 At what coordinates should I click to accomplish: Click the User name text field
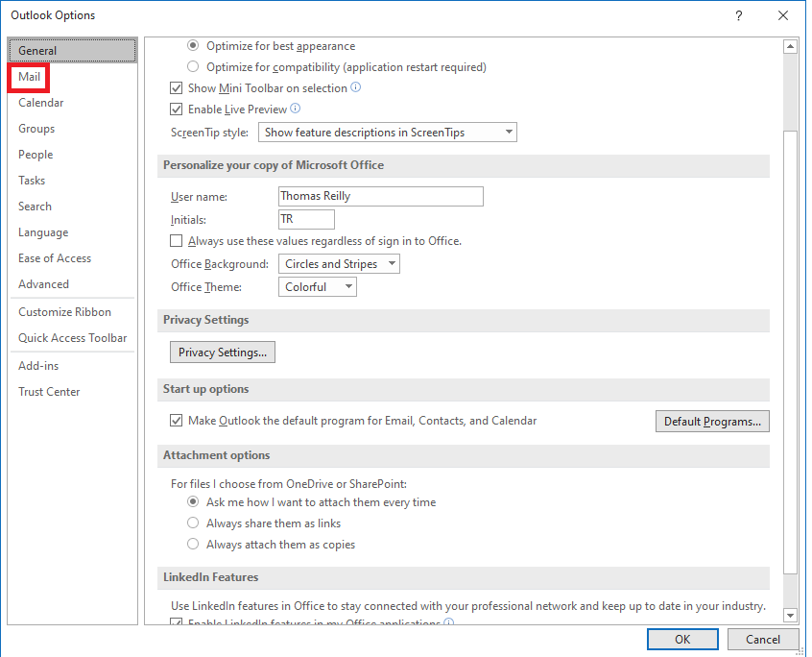(381, 196)
